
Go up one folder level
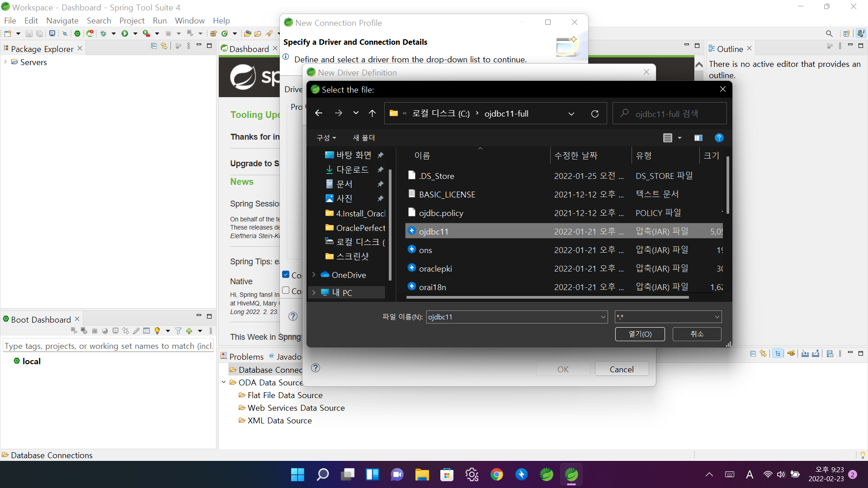(x=372, y=113)
